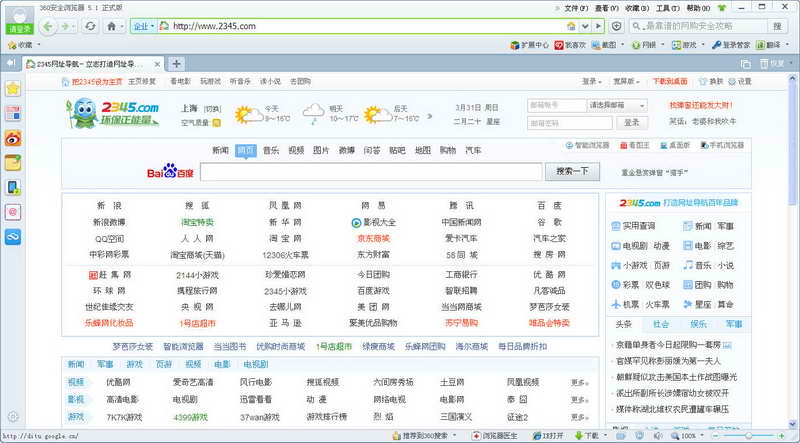Click the mailbox account input field
The image size is (800, 443).
557,105
